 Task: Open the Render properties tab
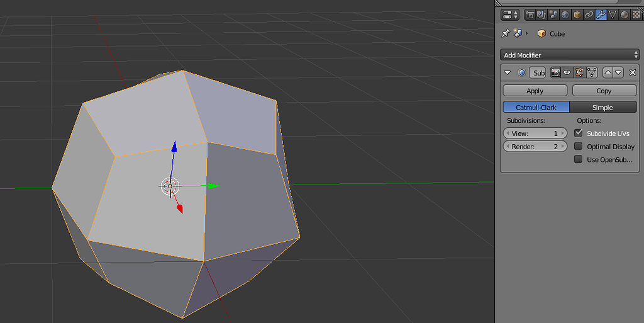tap(530, 15)
